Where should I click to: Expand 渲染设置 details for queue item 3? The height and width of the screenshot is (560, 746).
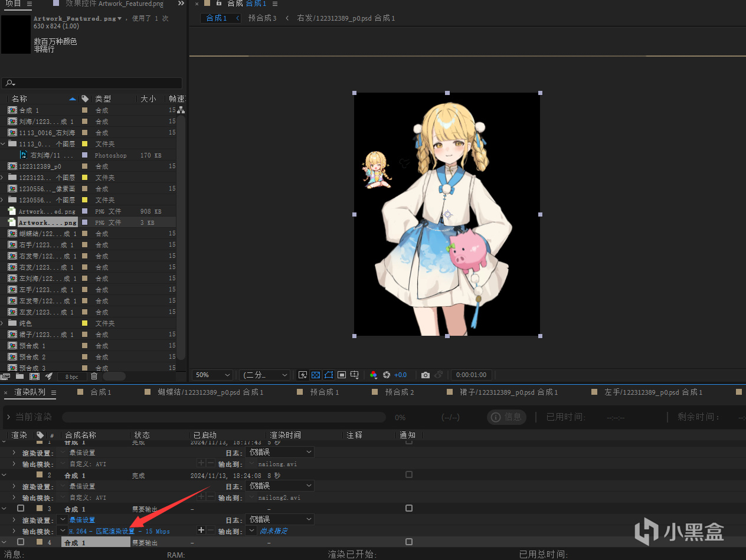[x=14, y=520]
